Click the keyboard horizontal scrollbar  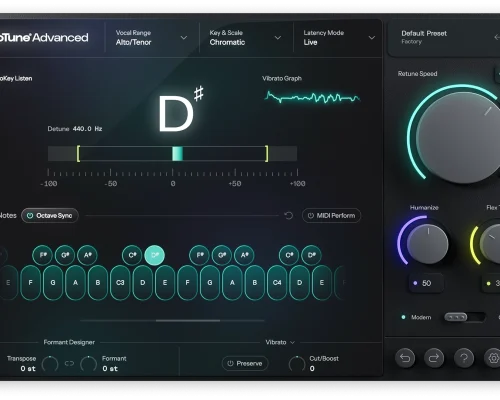pyautogui.click(x=188, y=320)
